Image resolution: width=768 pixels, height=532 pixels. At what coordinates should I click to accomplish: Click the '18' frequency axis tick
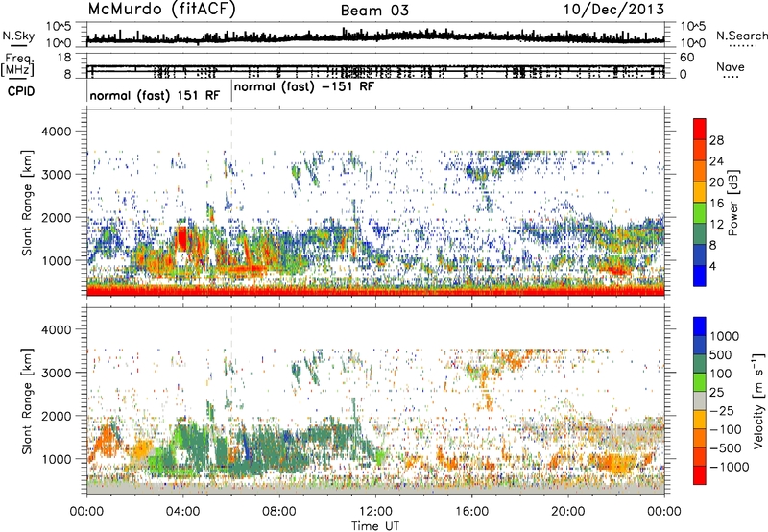pos(64,58)
